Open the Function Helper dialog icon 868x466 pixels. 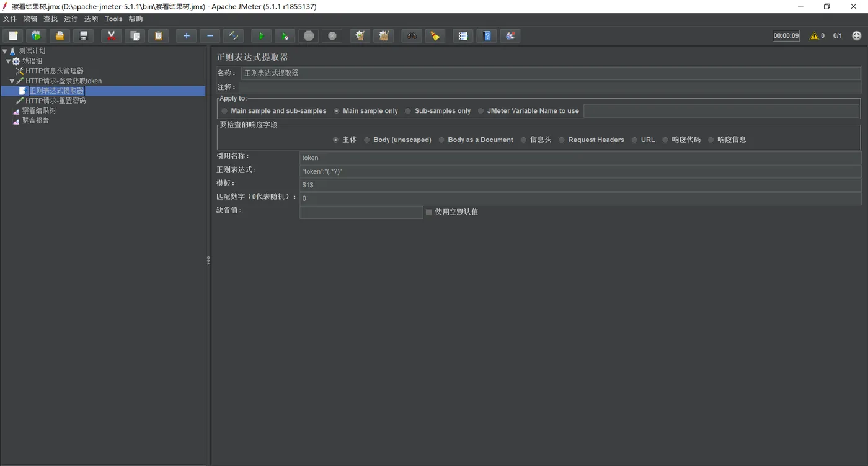(463, 36)
